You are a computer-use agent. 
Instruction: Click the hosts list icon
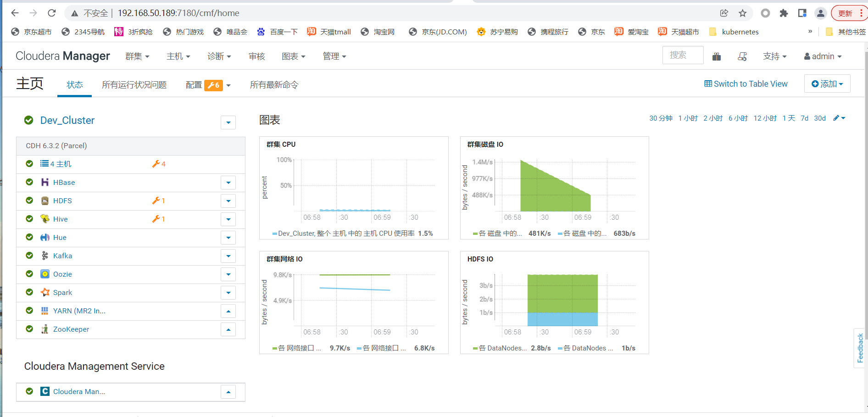[x=45, y=164]
